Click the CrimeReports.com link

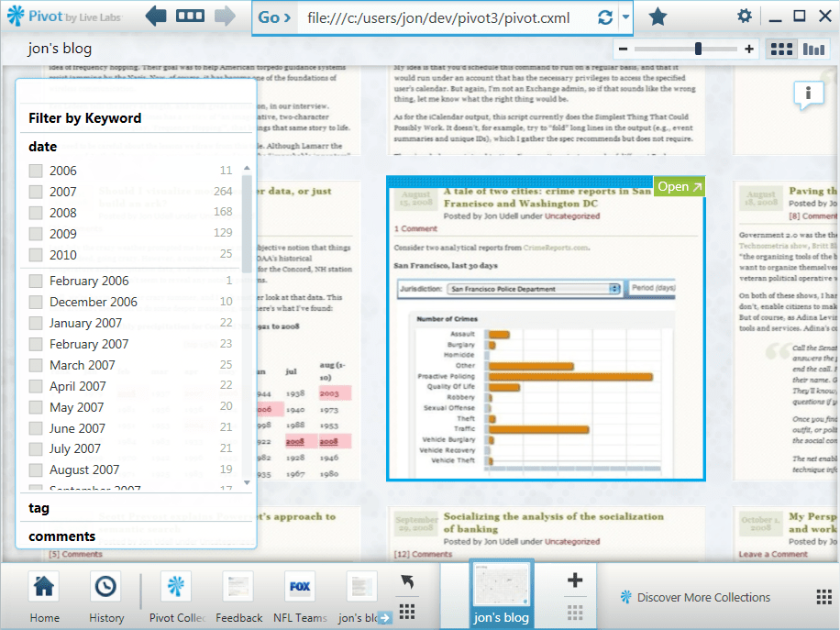click(556, 248)
